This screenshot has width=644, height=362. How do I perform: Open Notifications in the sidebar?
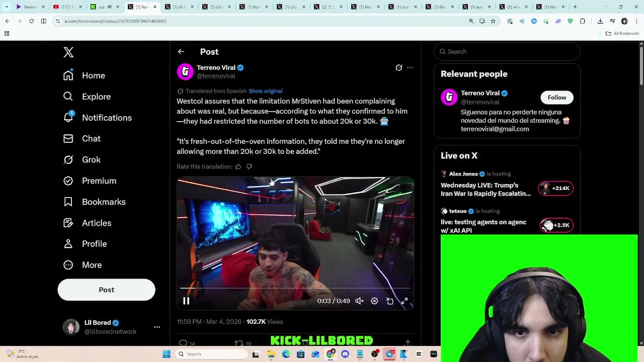tap(97, 118)
